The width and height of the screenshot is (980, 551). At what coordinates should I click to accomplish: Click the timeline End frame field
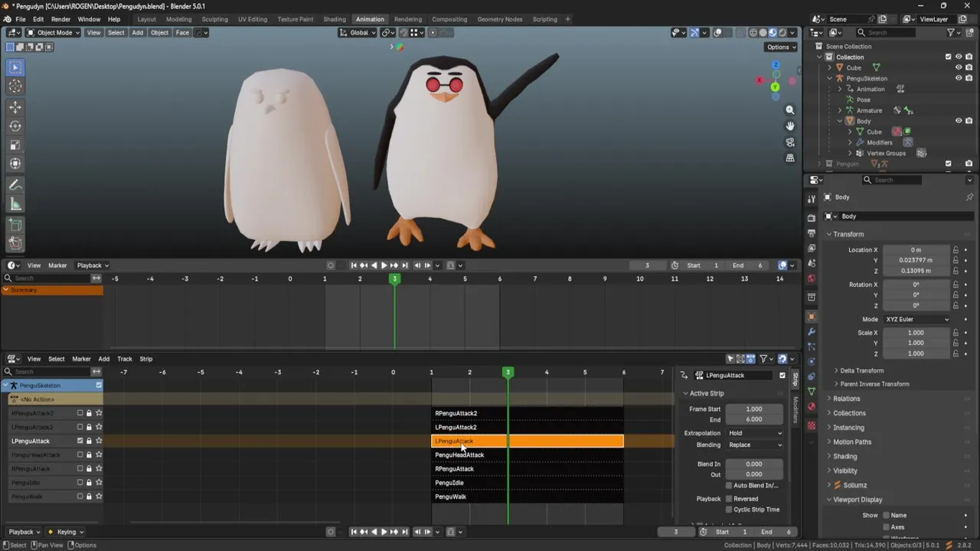tap(749, 266)
